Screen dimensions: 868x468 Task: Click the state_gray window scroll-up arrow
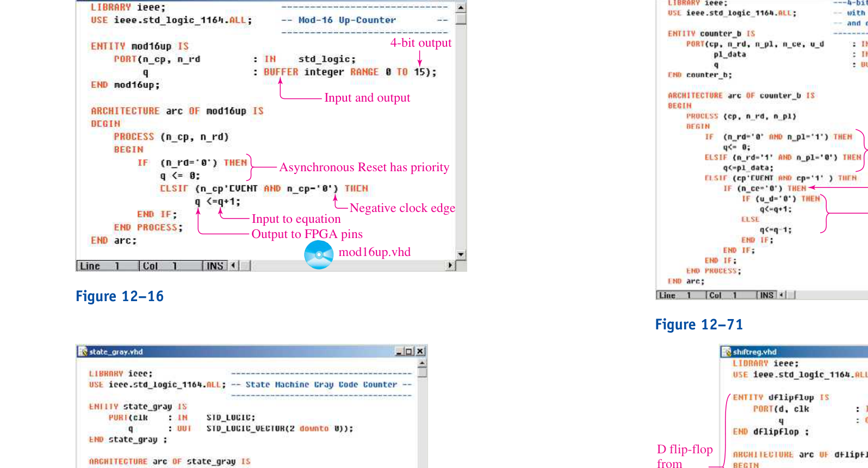(422, 362)
